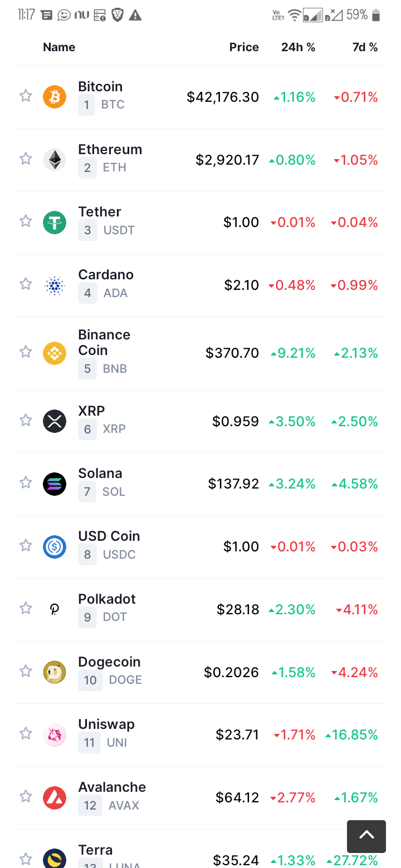
Task: Tap the Dogecoin logo icon
Action: [55, 672]
